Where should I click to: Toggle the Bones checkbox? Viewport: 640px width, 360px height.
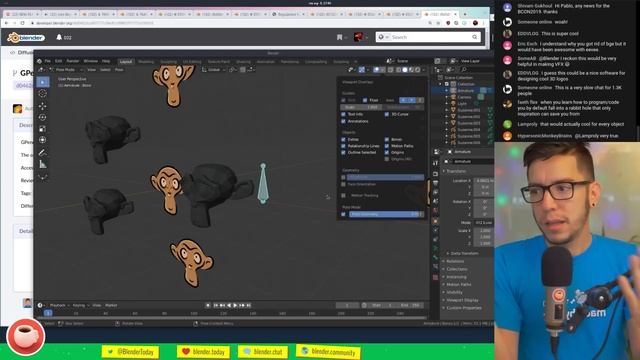pyautogui.click(x=387, y=140)
